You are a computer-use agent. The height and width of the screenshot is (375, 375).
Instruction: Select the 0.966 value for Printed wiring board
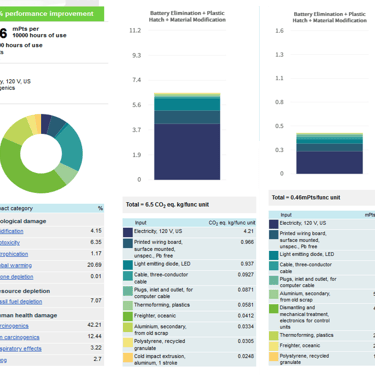point(247,242)
